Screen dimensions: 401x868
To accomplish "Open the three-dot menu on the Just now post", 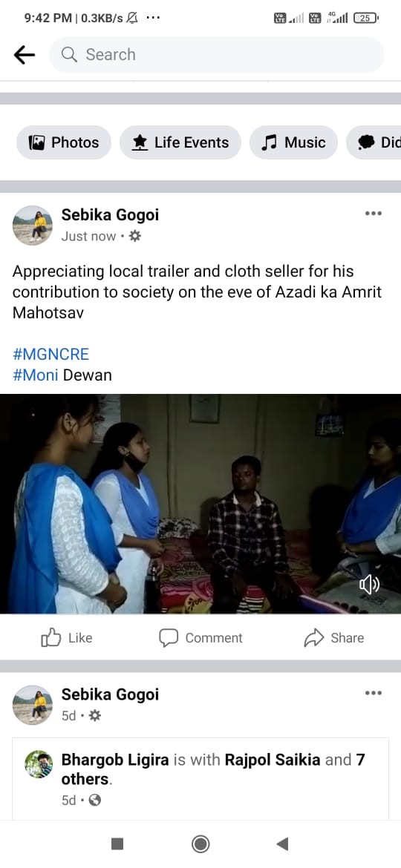I will [x=374, y=214].
